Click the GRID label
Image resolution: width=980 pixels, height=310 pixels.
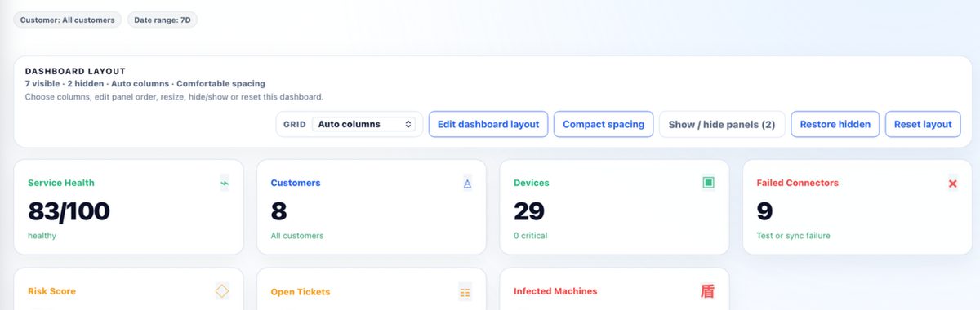[295, 125]
